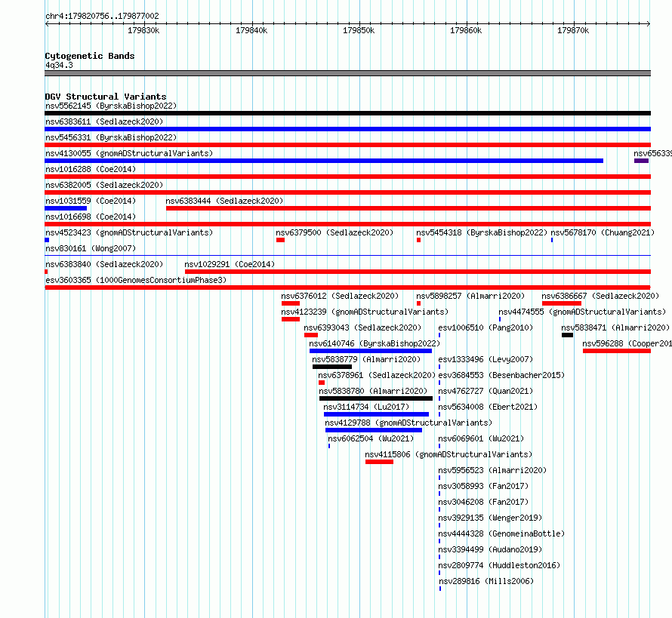The width and height of the screenshot is (672, 618).
Task: Click the nsv1031559 (Coe2014) label
Action: point(91,201)
